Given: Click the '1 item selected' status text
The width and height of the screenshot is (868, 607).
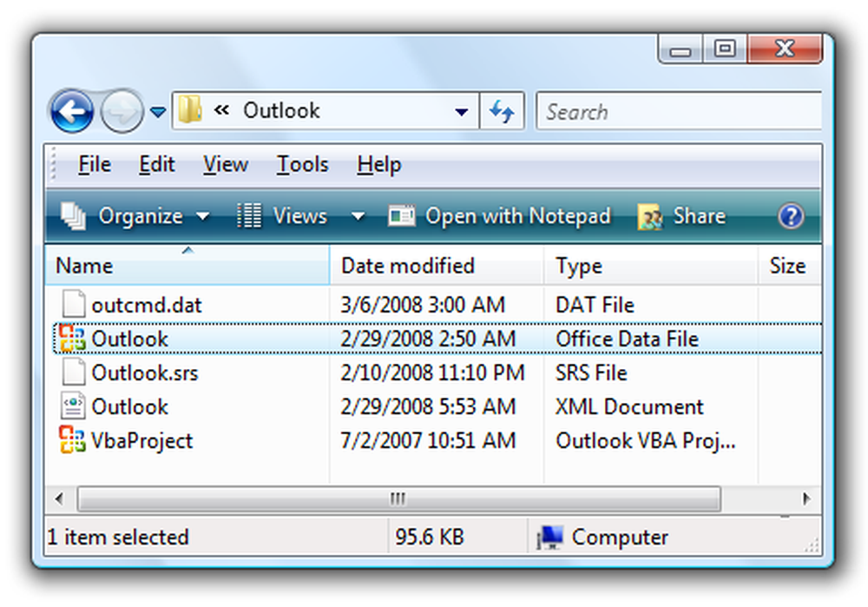Looking at the screenshot, I should (x=118, y=538).
